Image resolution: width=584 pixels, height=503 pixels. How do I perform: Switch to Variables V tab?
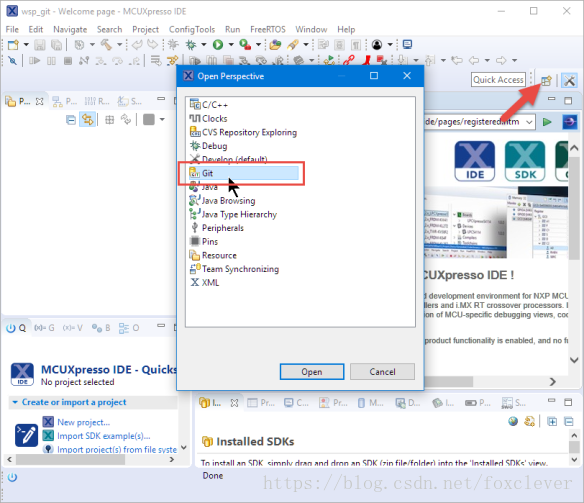(x=73, y=328)
